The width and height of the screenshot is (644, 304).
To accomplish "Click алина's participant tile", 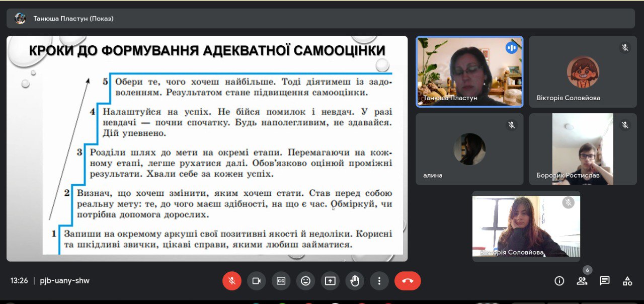I will pyautogui.click(x=469, y=149).
